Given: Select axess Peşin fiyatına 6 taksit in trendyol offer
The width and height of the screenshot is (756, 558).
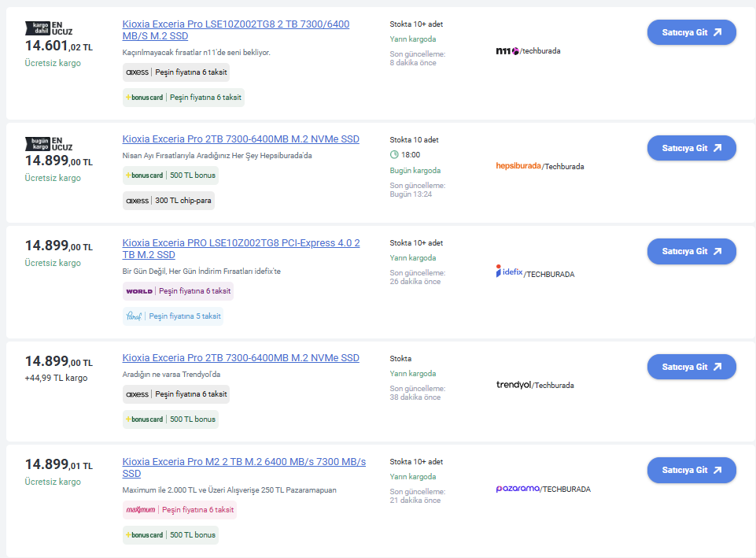Looking at the screenshot, I should pyautogui.click(x=176, y=394).
